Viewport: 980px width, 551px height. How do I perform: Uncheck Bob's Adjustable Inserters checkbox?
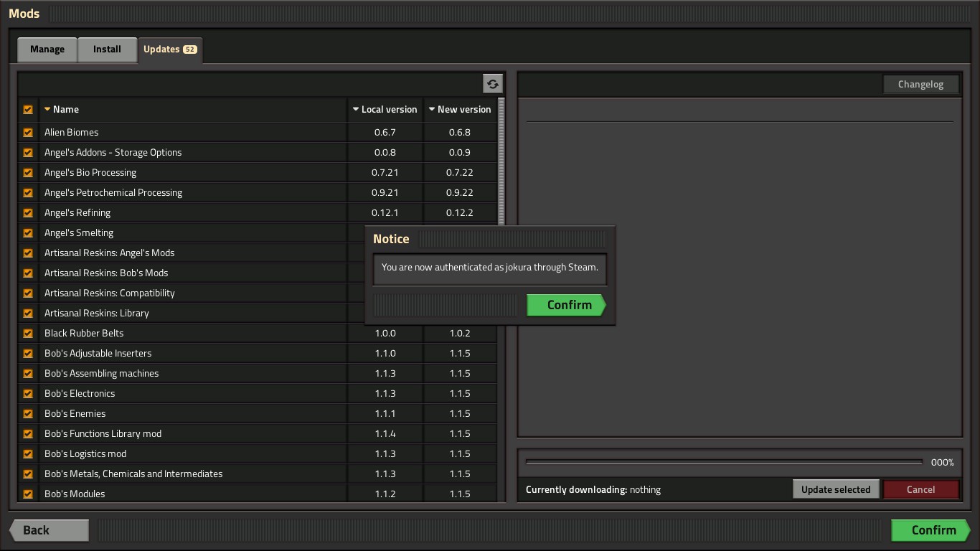28,354
